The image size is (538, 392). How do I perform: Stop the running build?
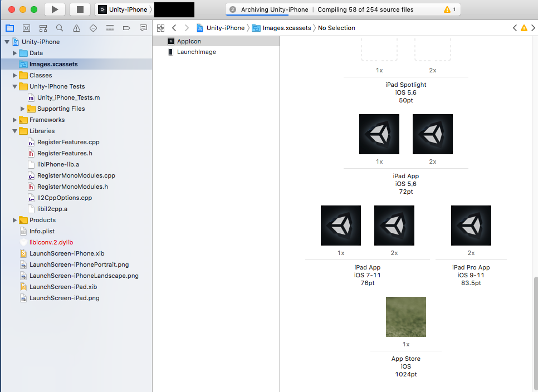click(80, 9)
